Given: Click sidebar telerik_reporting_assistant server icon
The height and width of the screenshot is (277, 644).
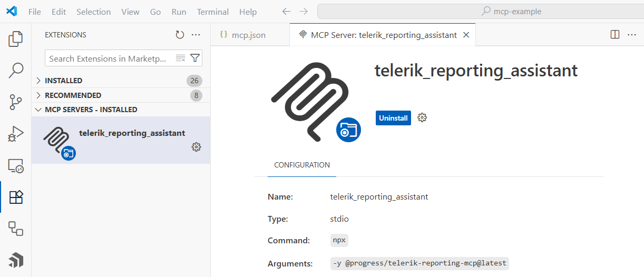Looking at the screenshot, I should point(59,143).
